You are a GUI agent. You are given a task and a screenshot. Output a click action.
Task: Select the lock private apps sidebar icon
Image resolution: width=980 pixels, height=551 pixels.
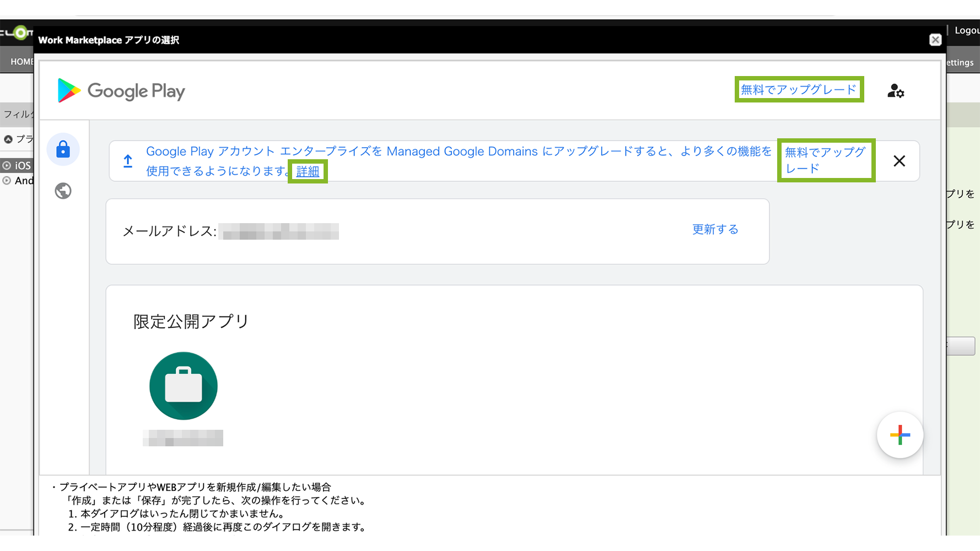point(63,149)
